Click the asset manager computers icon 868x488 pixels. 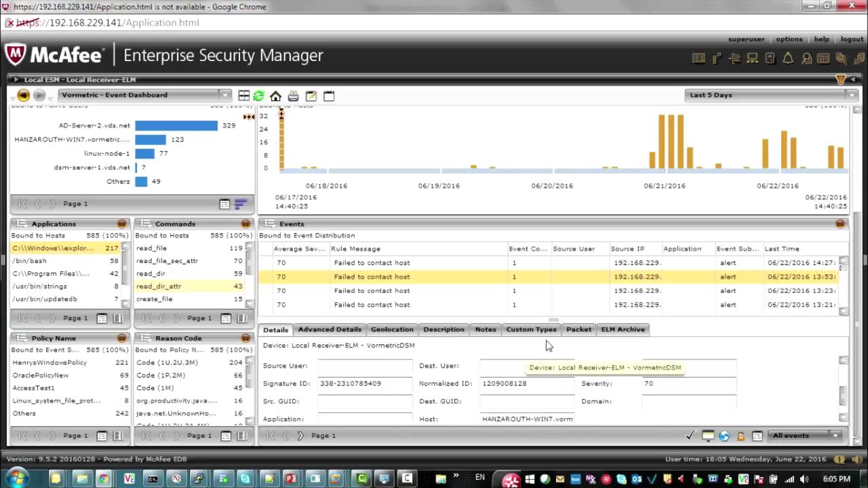[752, 59]
